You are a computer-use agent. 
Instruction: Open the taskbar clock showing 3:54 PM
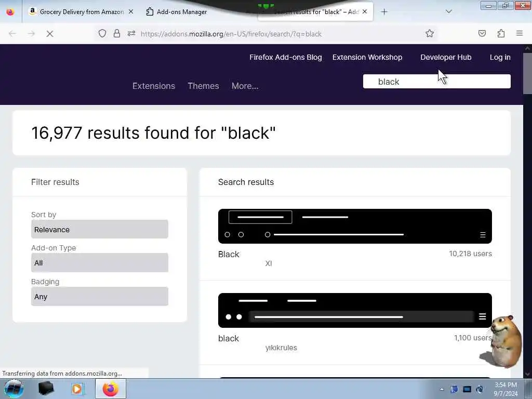[506, 389]
